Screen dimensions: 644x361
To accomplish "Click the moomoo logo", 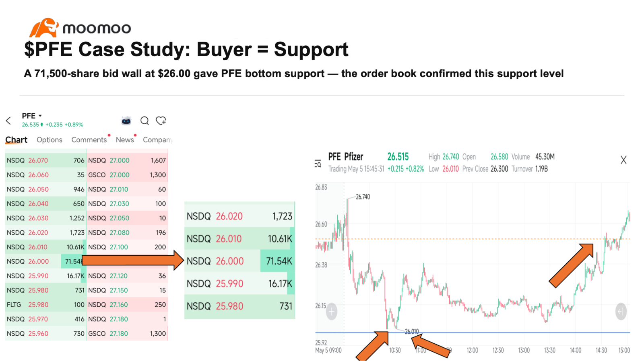I will point(80,28).
